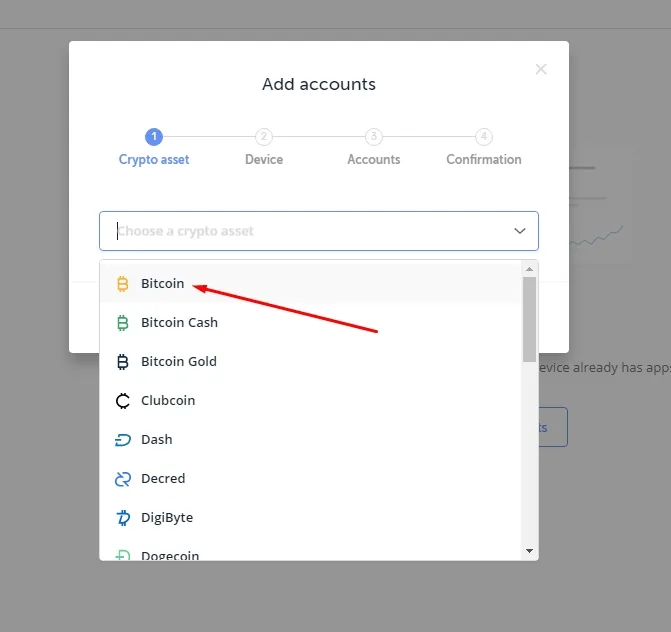Choose Bitcoin Gold from the dropdown list
The image size is (671, 632).
pos(311,362)
